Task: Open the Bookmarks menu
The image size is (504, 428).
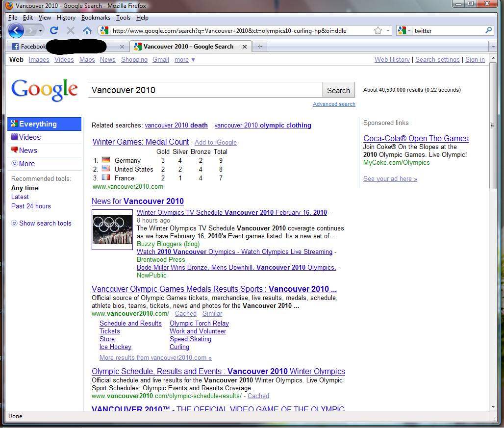Action: 96,18
